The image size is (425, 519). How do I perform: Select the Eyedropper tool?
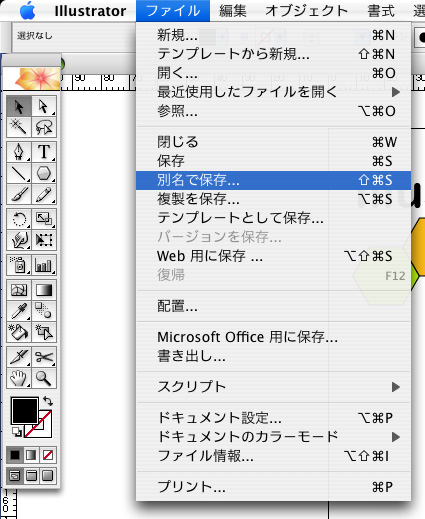click(19, 311)
